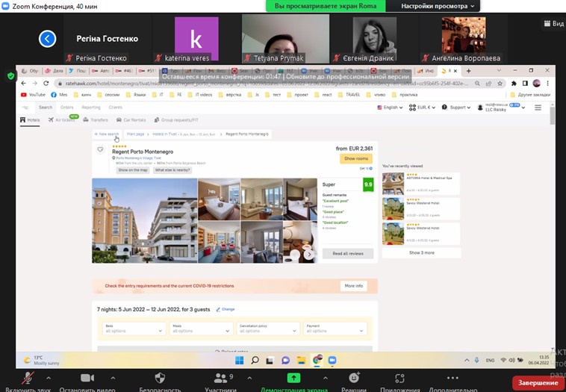
Task: Open RateHawk hamburger menu
Action: tap(538, 108)
